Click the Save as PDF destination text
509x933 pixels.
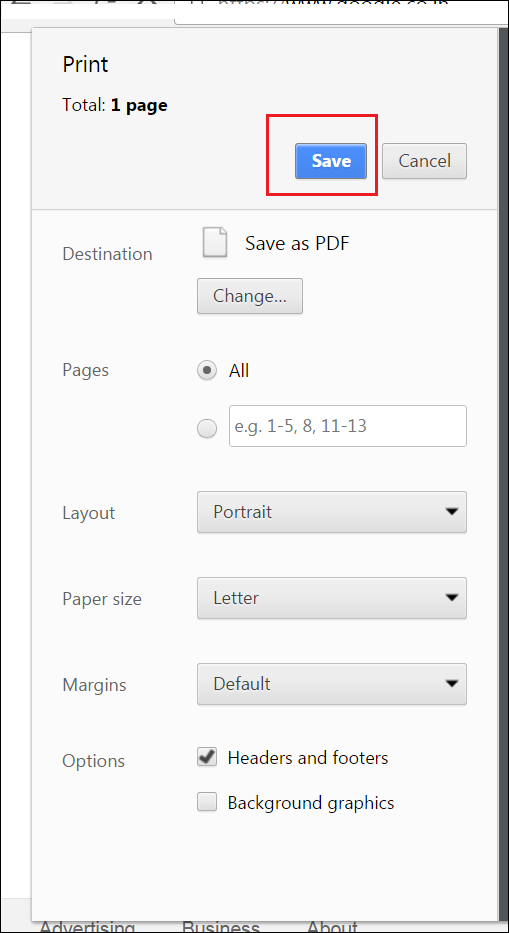pos(297,243)
